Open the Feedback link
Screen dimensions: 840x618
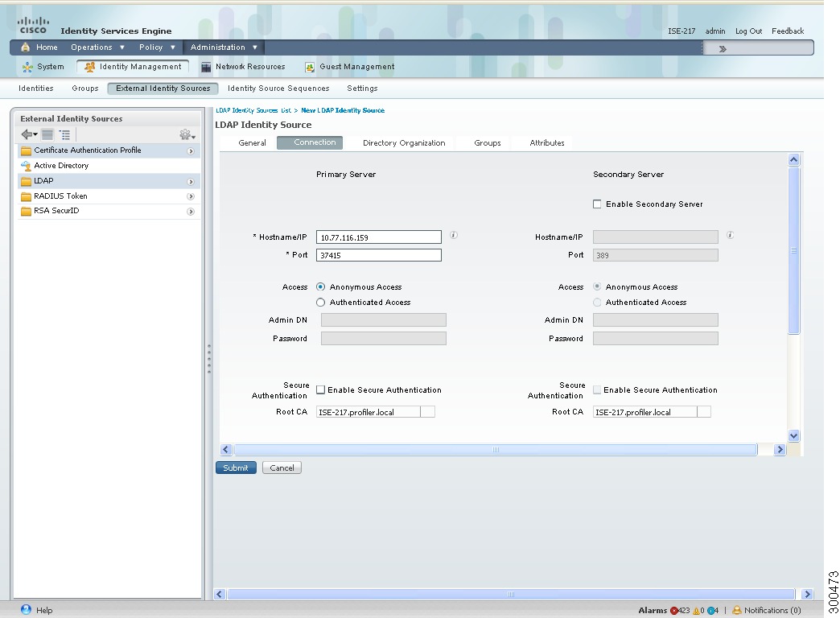(788, 31)
